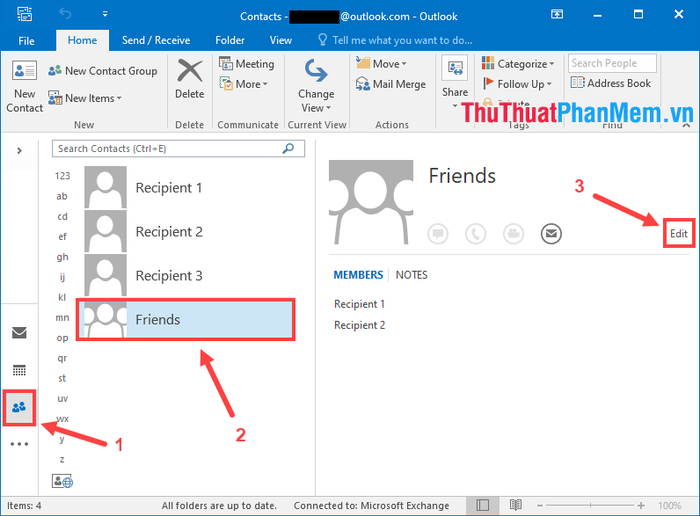Open the Mail view in sidebar
The image size is (700, 516).
(x=19, y=333)
